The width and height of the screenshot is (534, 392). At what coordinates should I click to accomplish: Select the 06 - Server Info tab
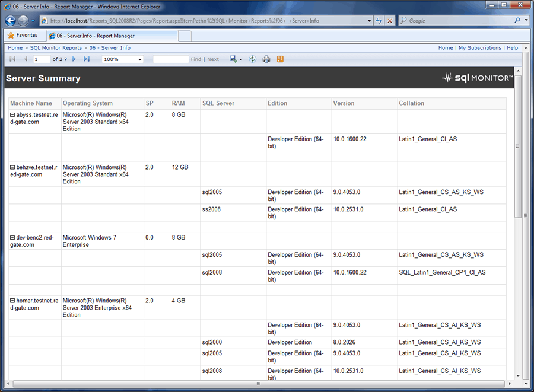click(x=112, y=36)
